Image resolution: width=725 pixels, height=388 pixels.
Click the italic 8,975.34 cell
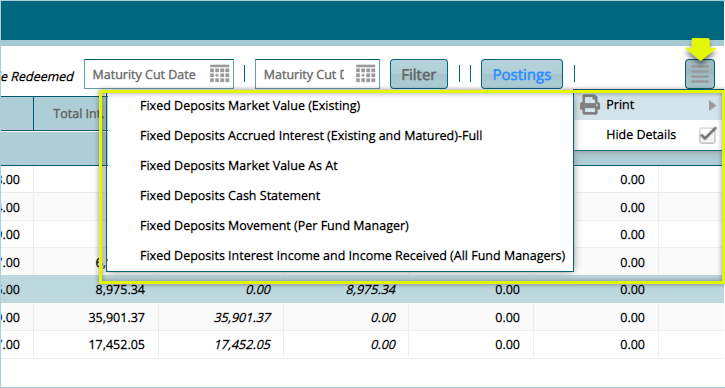pos(371,290)
